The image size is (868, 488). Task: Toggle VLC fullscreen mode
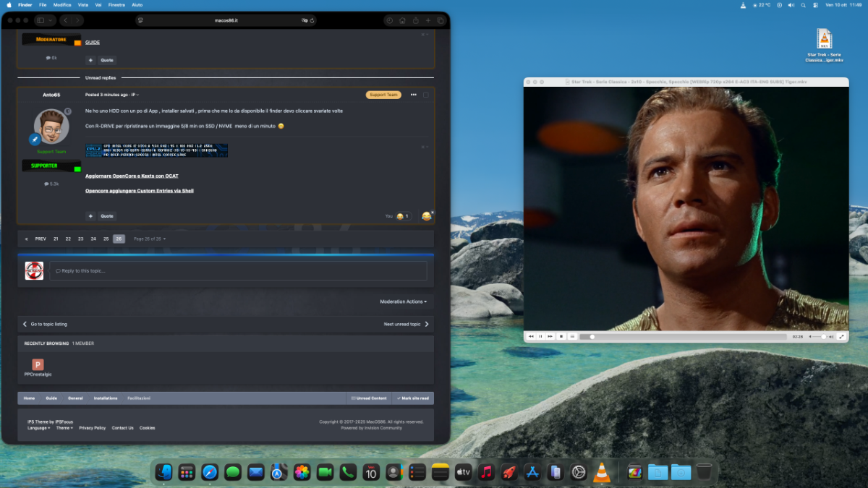(x=842, y=336)
